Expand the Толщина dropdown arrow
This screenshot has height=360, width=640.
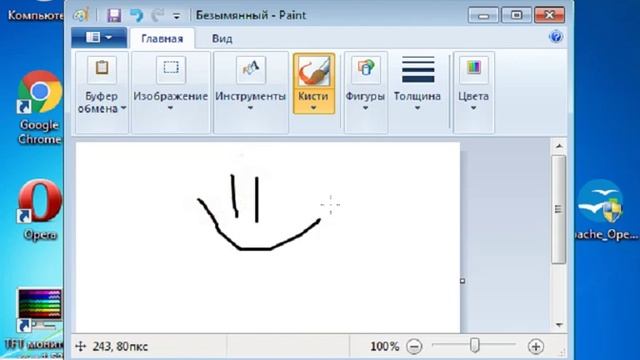click(417, 108)
